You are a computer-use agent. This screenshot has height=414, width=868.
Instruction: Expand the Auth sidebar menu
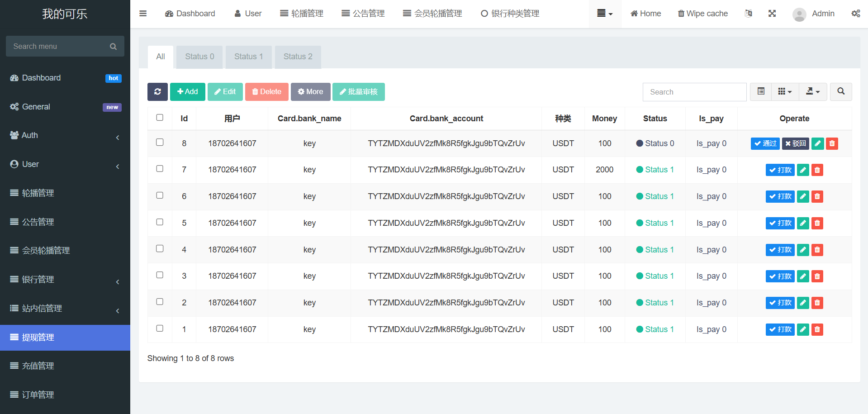pyautogui.click(x=65, y=135)
